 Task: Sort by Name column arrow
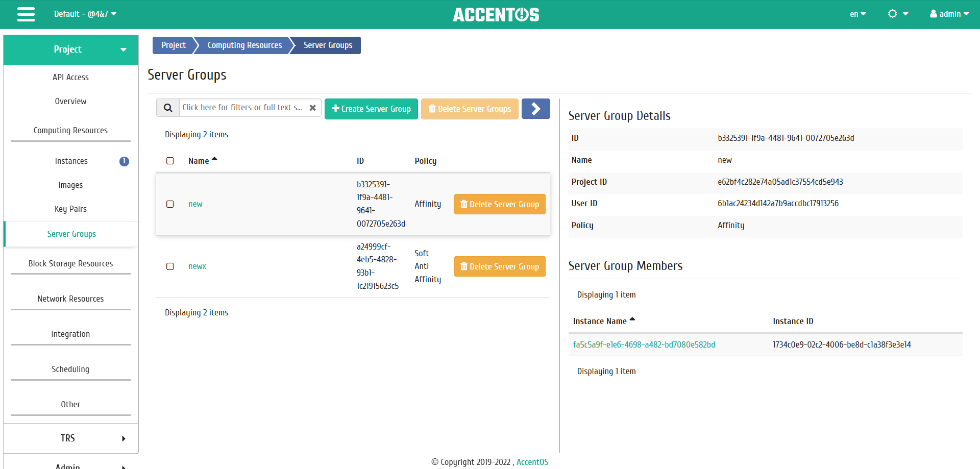click(x=214, y=159)
